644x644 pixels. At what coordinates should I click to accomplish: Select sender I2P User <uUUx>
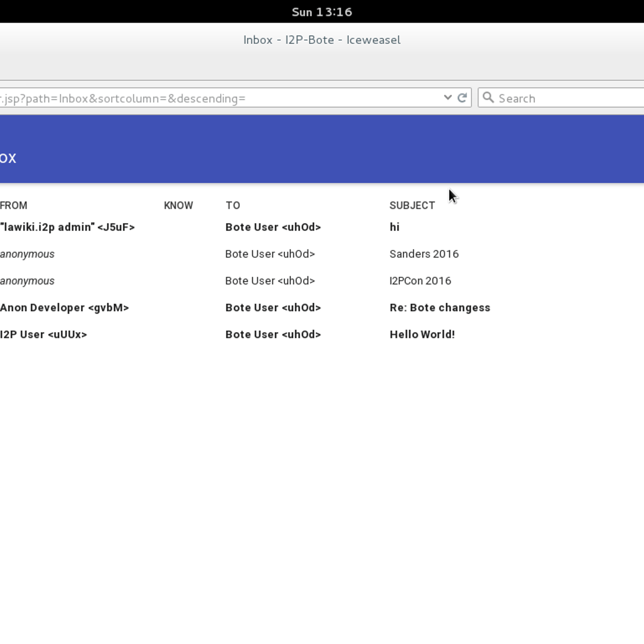[43, 334]
